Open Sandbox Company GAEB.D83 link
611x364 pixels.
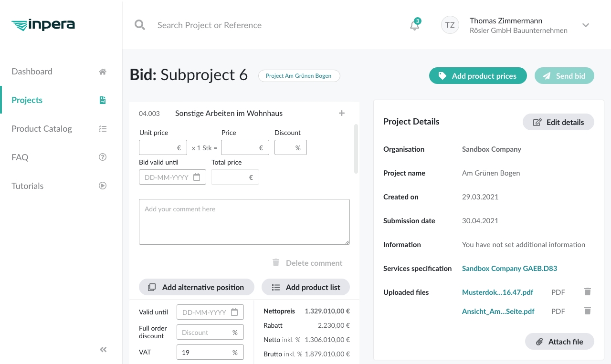tap(509, 269)
